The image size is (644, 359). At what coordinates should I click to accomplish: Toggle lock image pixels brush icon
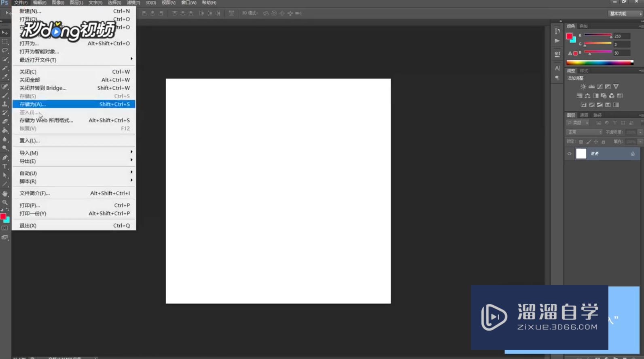589,142
